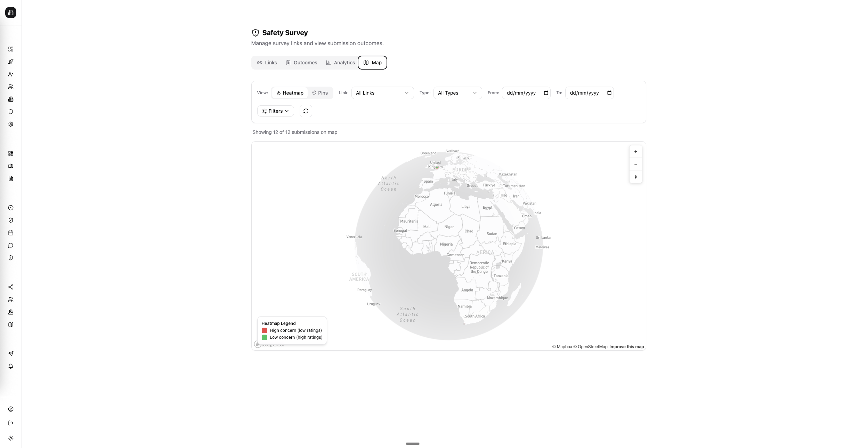Open the Outcomes tab
Screen dimensions: 868x448
[301, 63]
